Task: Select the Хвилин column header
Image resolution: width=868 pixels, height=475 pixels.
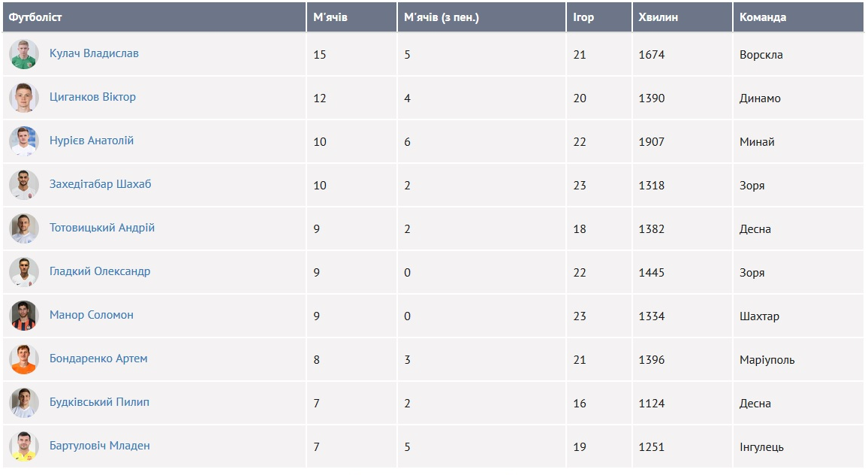Action: (x=658, y=17)
